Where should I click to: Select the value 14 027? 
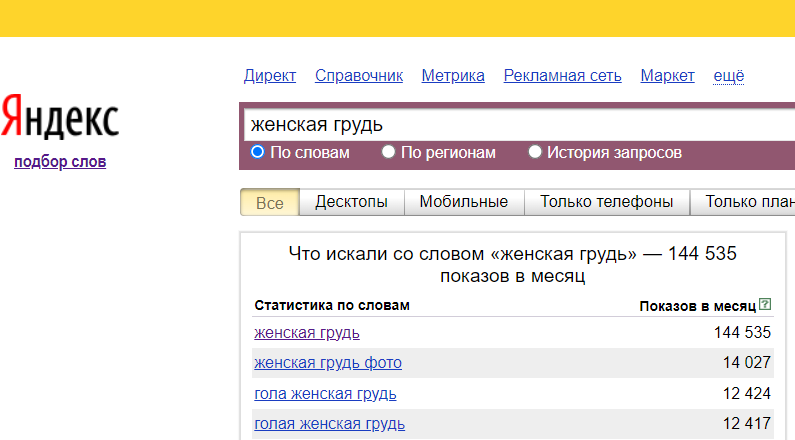[x=747, y=363]
